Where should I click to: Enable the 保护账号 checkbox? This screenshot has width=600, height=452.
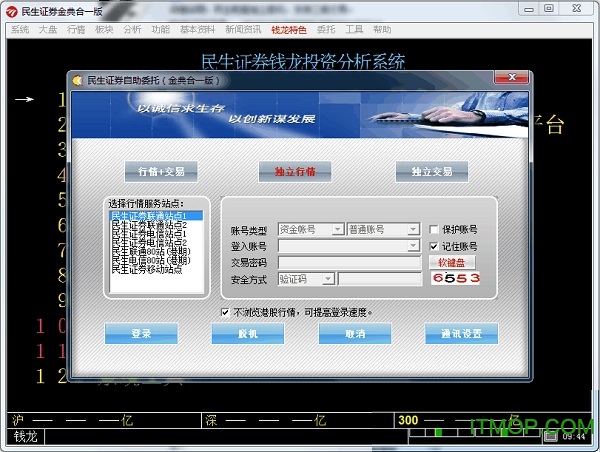(434, 229)
